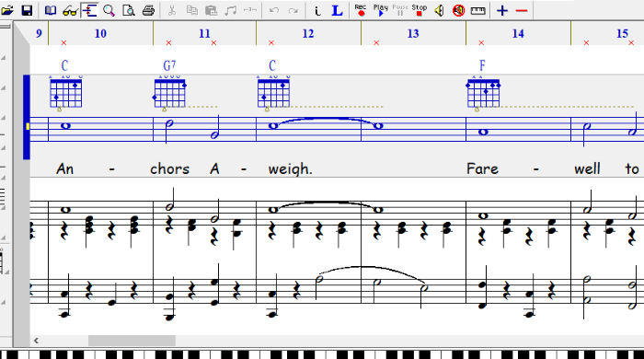The width and height of the screenshot is (644, 359).
Task: Open print preview page icon
Action: 129,11
